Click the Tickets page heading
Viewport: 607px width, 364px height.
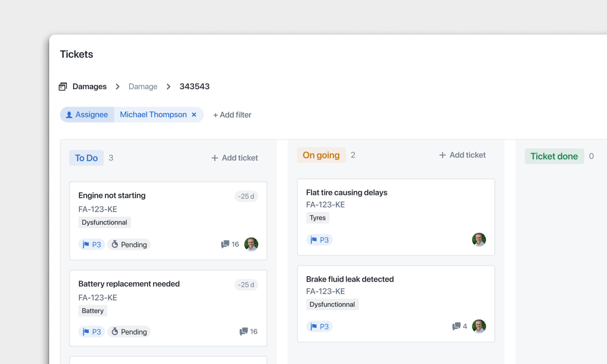pos(76,54)
